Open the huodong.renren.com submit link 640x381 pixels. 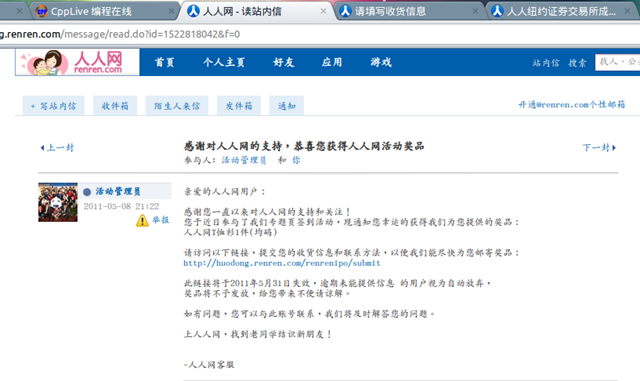[x=282, y=263]
